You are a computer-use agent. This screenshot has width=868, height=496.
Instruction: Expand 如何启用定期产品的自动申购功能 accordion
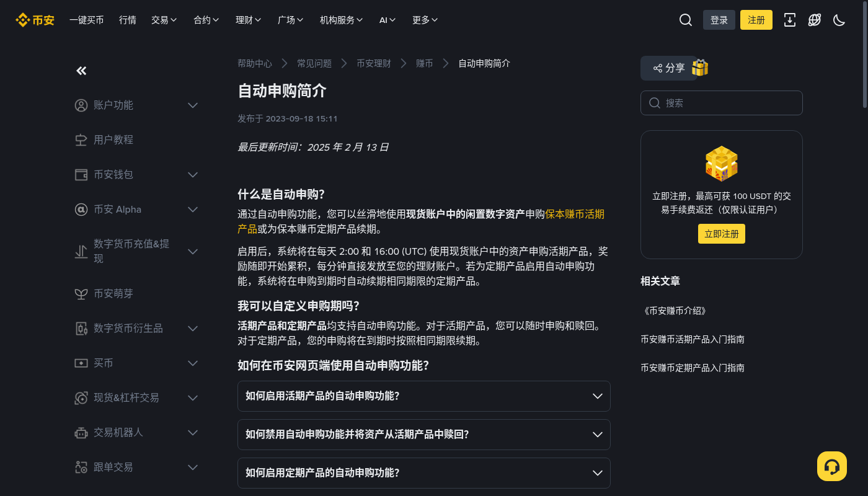(424, 473)
